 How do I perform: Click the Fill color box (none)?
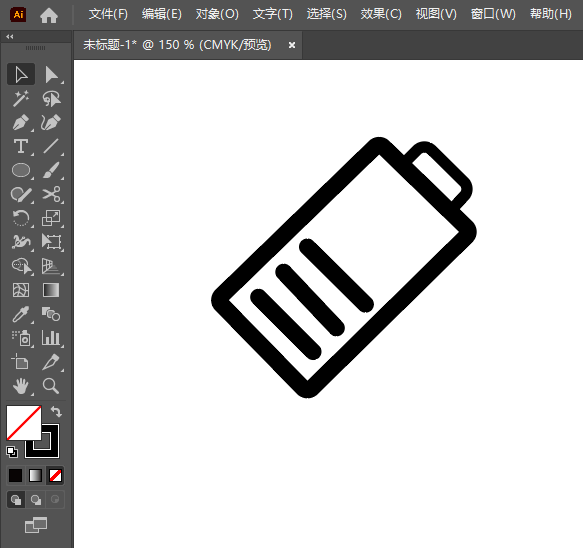23,423
